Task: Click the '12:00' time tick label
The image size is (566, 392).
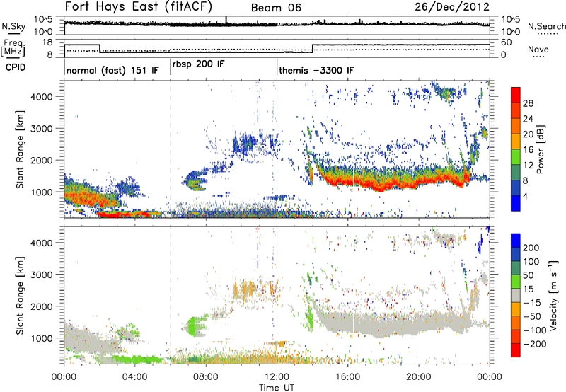Action: pos(277,377)
